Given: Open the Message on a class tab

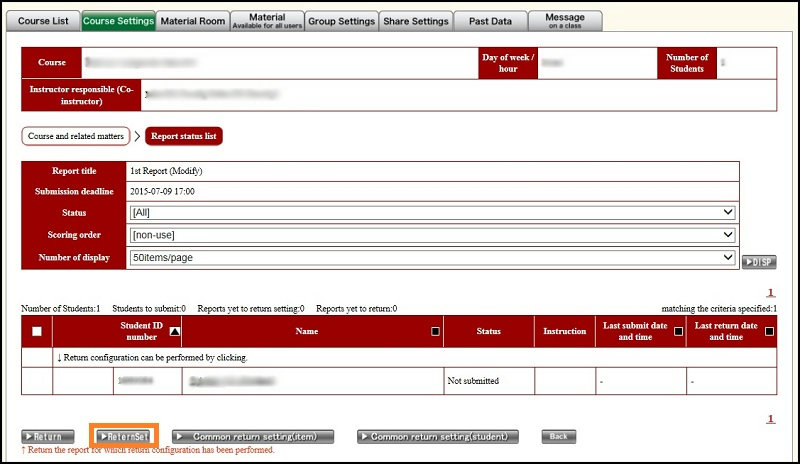Looking at the screenshot, I should [x=565, y=21].
